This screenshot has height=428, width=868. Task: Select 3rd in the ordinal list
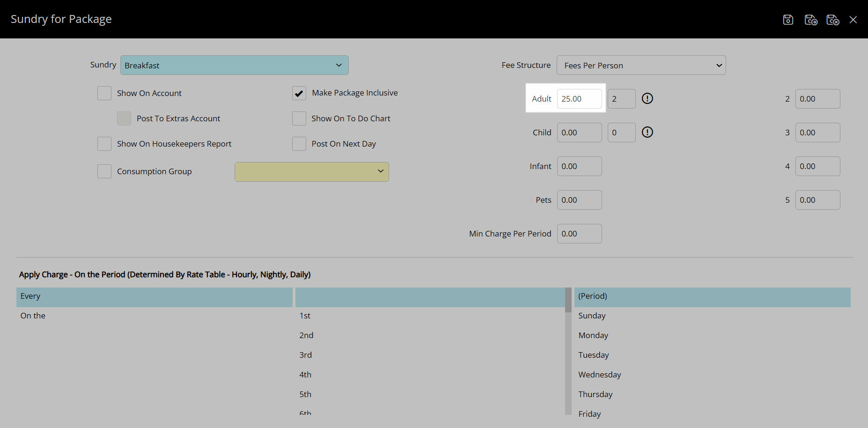[x=306, y=355]
